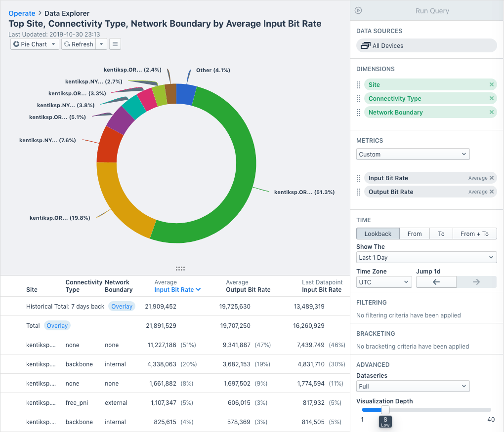The width and height of the screenshot is (504, 432).
Task: Open the Operate breadcrumb link
Action: [21, 13]
